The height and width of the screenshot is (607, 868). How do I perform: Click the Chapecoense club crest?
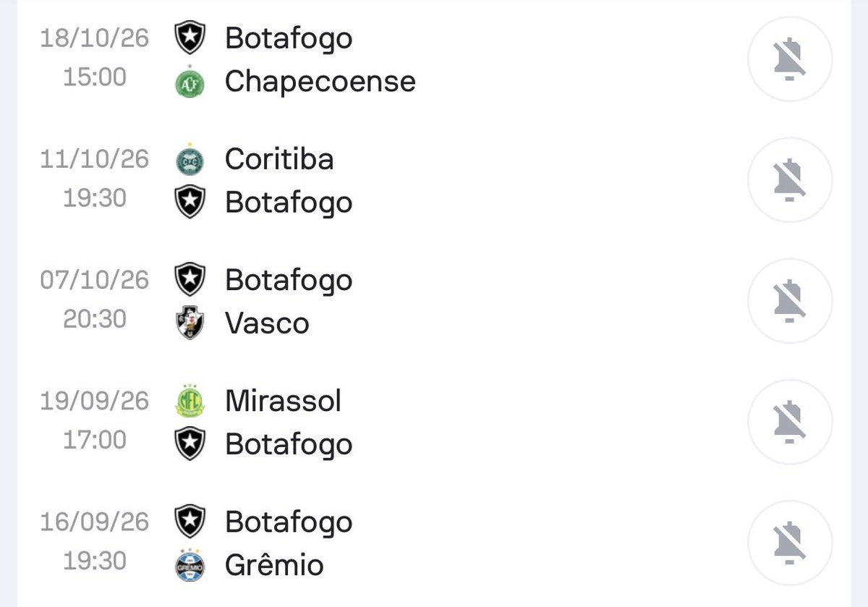coord(190,83)
